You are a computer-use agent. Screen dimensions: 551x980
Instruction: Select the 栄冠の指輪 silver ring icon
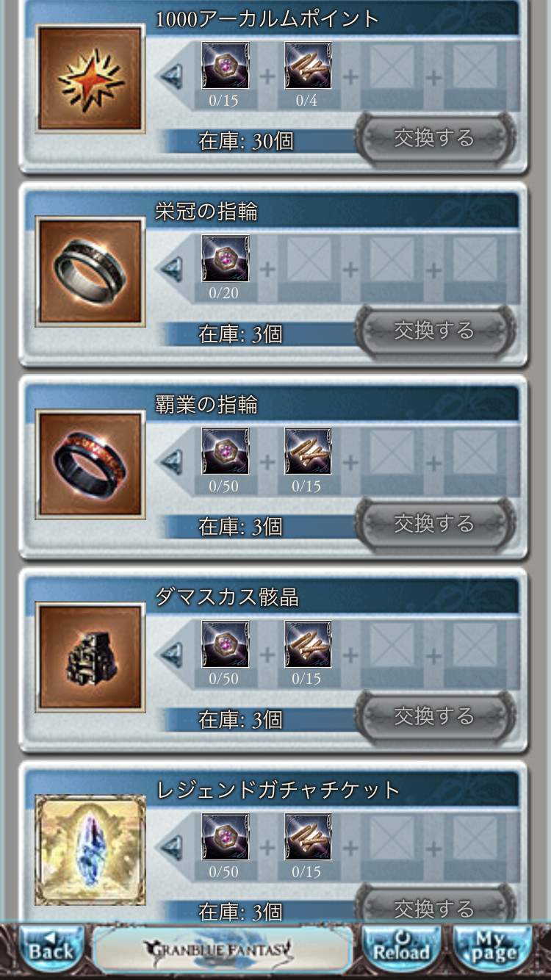coord(90,272)
